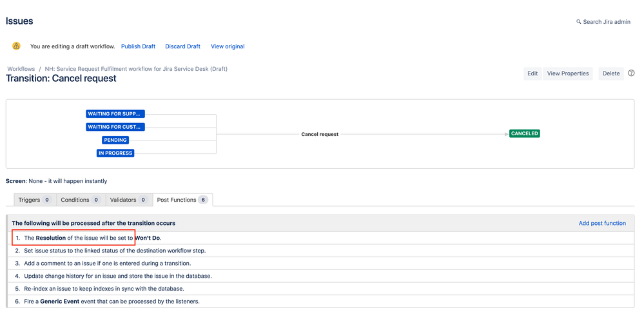This screenshot has width=644, height=328.
Task: Click the Resolution set to Won't Do row
Action: (320, 238)
